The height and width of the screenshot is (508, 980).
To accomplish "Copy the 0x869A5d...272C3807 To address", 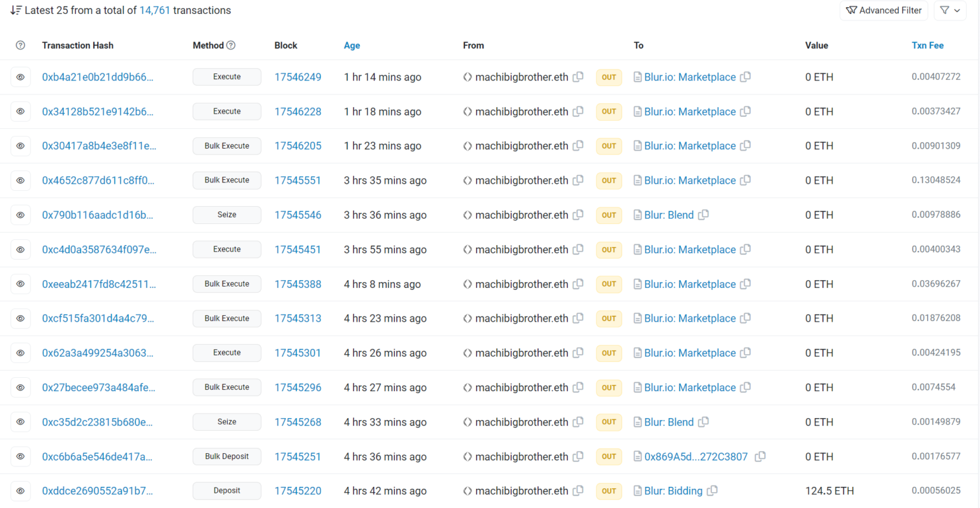I will pos(760,456).
